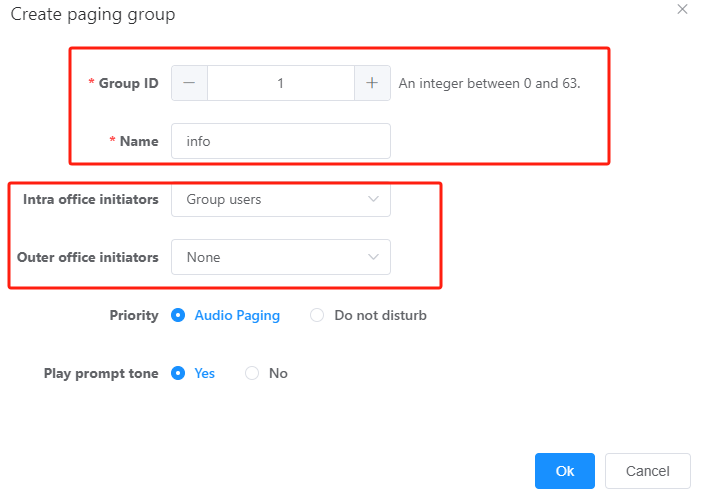The image size is (704, 497).
Task: Increase Group ID with the plus button
Action: coord(372,83)
